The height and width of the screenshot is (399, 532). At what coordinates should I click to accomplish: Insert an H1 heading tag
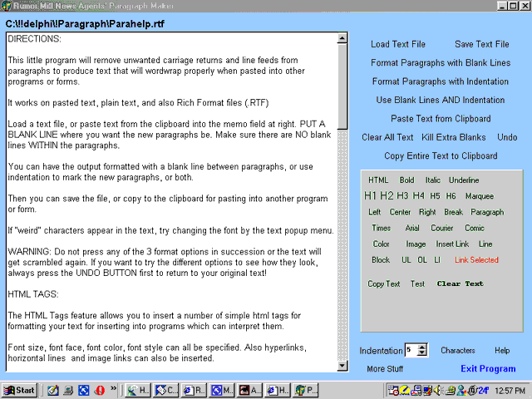[x=370, y=196]
